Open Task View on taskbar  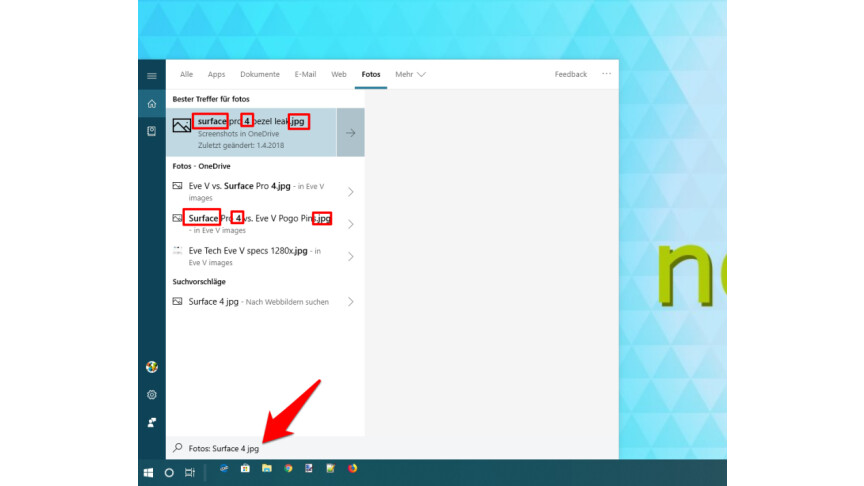click(190, 473)
